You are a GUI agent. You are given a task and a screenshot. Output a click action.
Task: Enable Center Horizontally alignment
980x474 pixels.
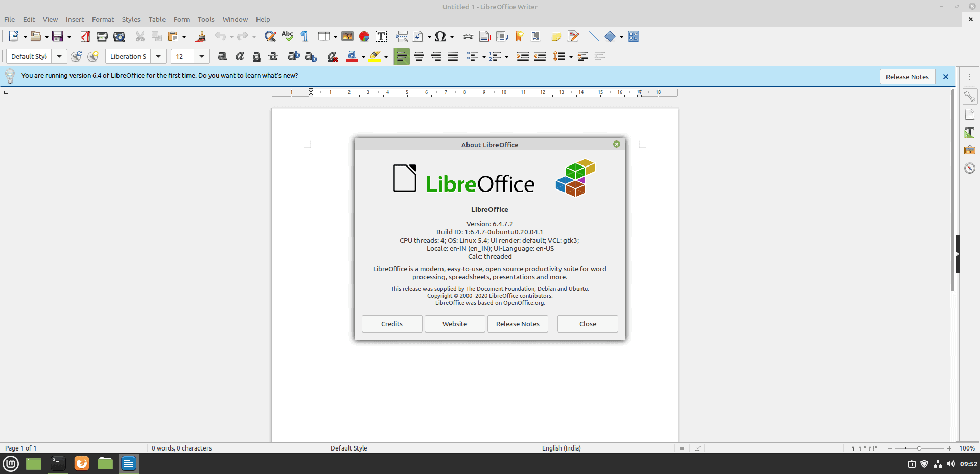[419, 56]
